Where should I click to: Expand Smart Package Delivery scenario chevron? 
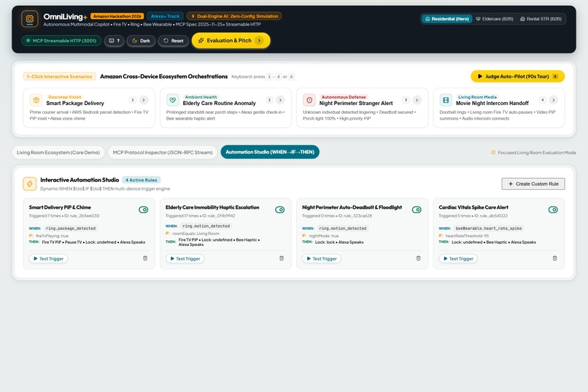tap(144, 100)
